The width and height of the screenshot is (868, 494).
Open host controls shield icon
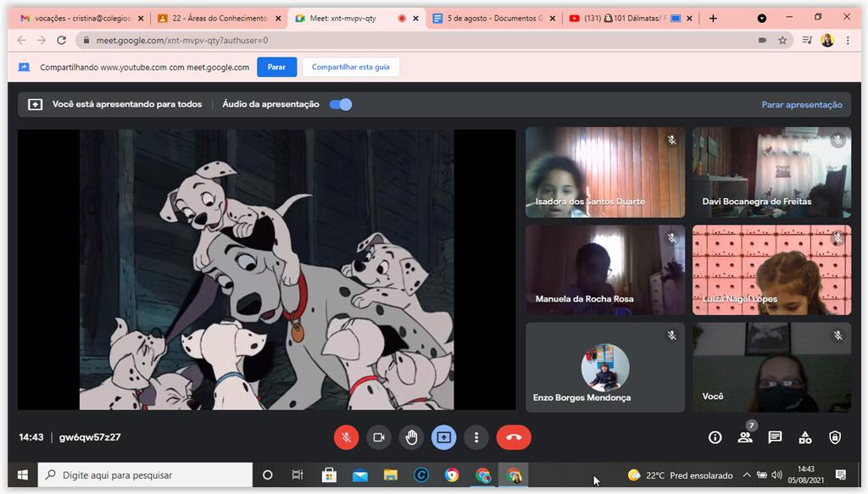835,437
